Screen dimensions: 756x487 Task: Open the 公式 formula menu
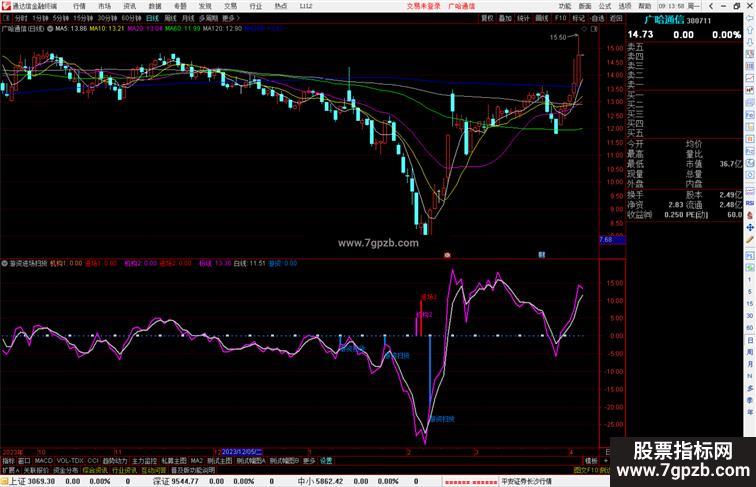pos(605,6)
